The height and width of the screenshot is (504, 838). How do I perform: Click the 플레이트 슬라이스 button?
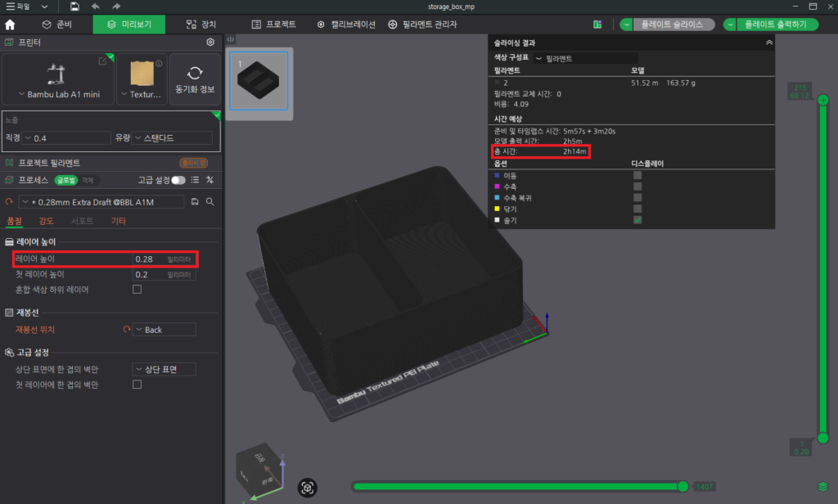[x=674, y=25]
